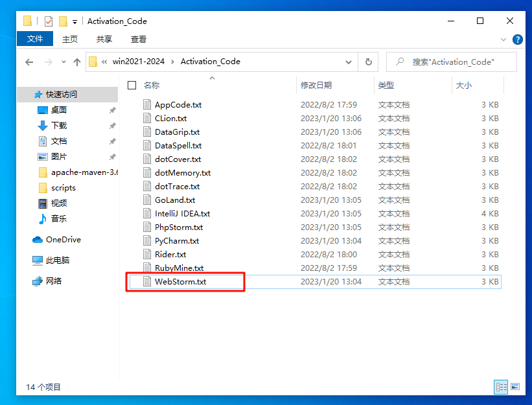Screen dimensions: 532x405
Task: Click the search Activation_Code input field
Action: point(451,62)
